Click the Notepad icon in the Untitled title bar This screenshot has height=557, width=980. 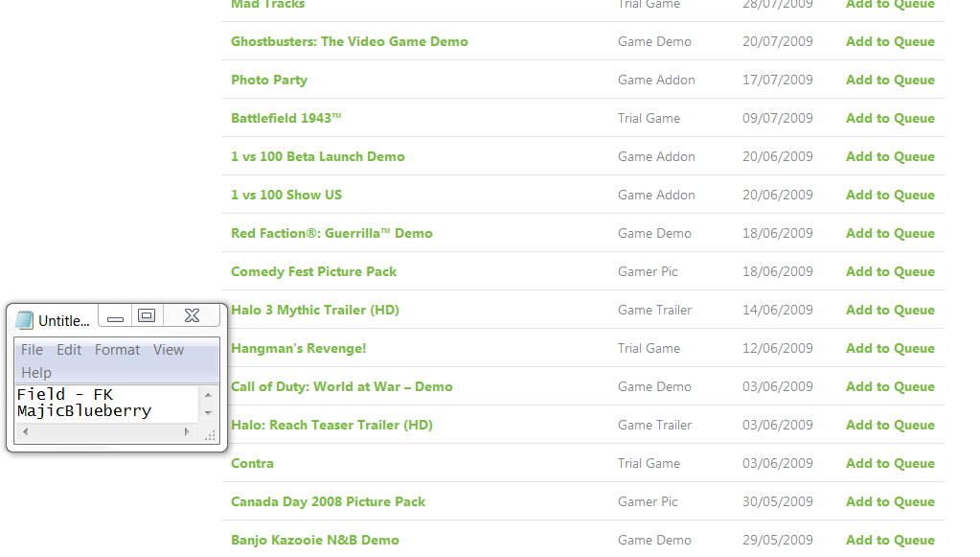(x=24, y=319)
